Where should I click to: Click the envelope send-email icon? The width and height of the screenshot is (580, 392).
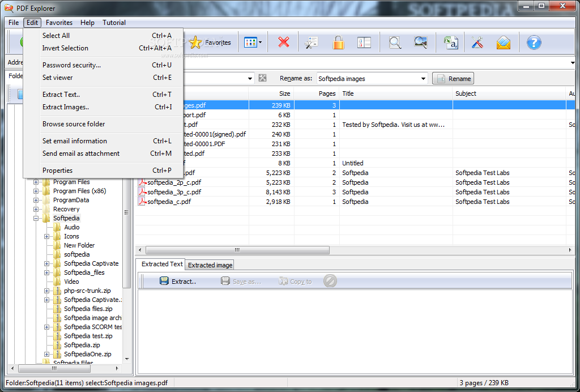point(504,42)
